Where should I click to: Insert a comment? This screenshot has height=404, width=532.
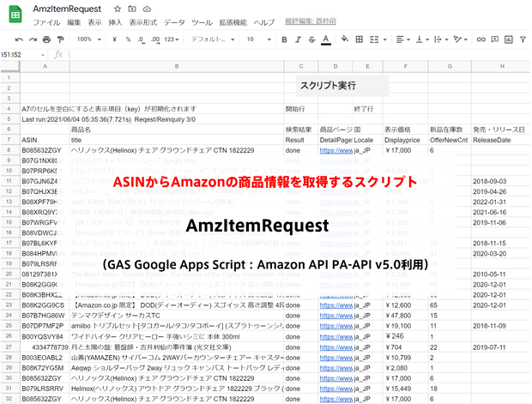[495, 39]
